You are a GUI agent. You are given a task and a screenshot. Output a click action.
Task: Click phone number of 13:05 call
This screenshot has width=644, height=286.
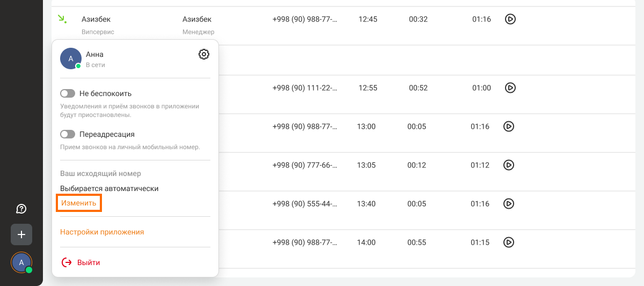pyautogui.click(x=305, y=165)
